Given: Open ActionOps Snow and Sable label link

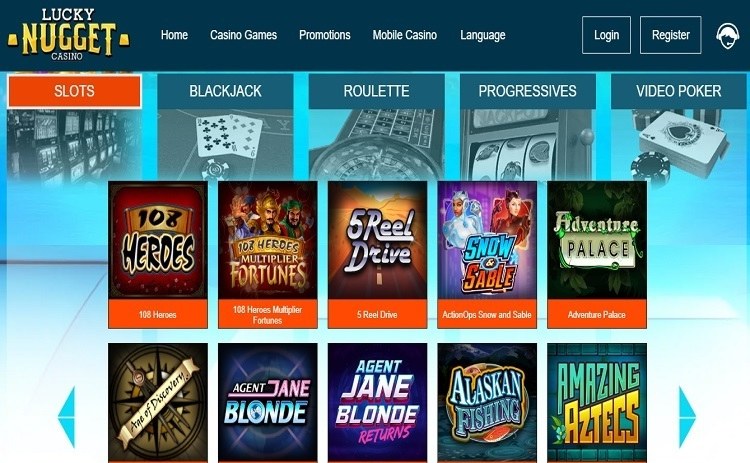Looking at the screenshot, I should point(487,314).
